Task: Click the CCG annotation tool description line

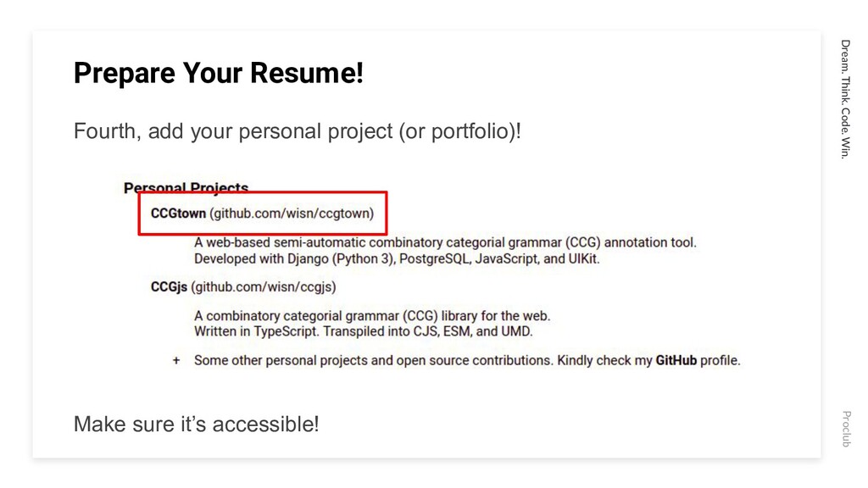Action: [x=445, y=243]
